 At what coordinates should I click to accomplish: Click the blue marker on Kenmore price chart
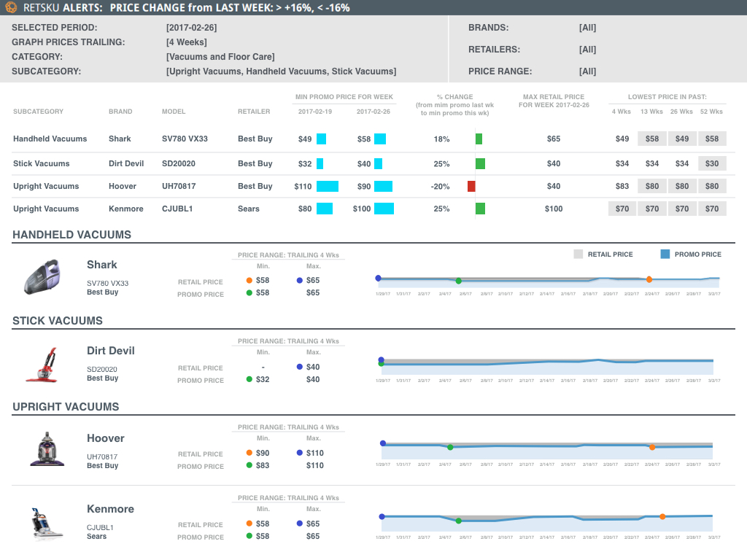tap(382, 517)
